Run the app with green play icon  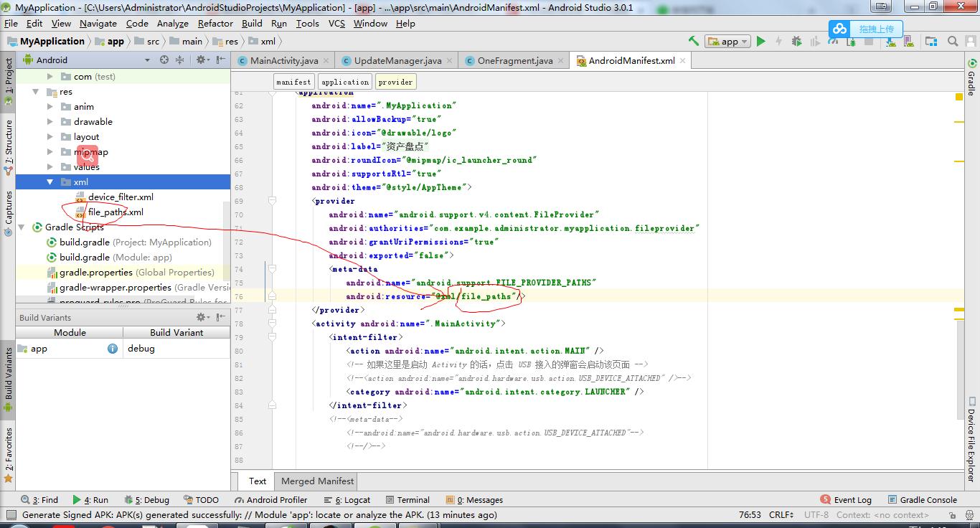(x=761, y=42)
